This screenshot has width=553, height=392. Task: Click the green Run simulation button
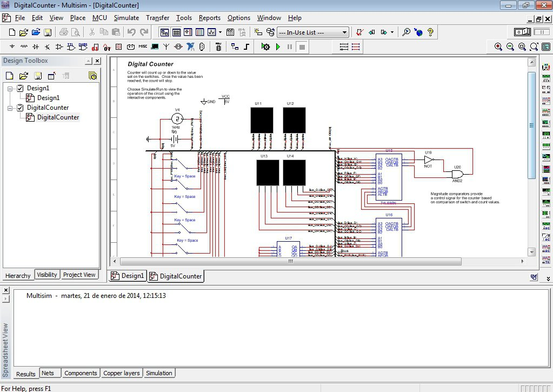point(278,47)
